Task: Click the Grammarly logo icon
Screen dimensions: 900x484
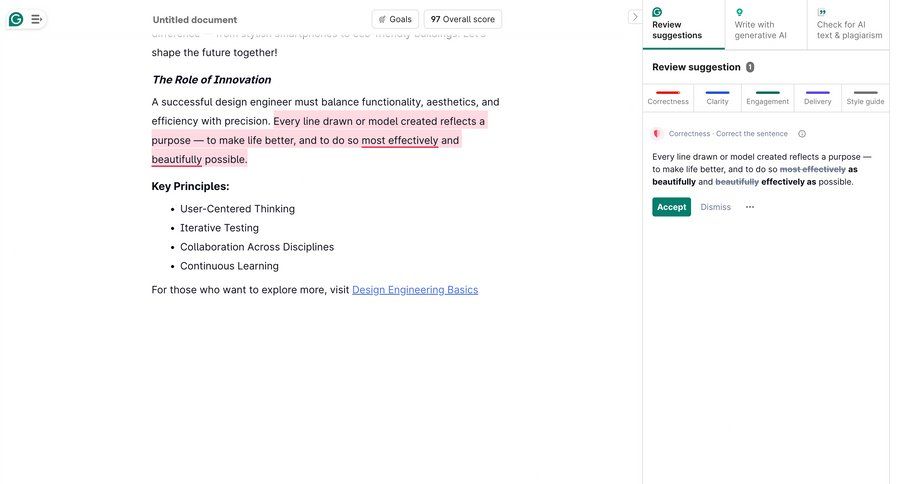Action: click(16, 20)
